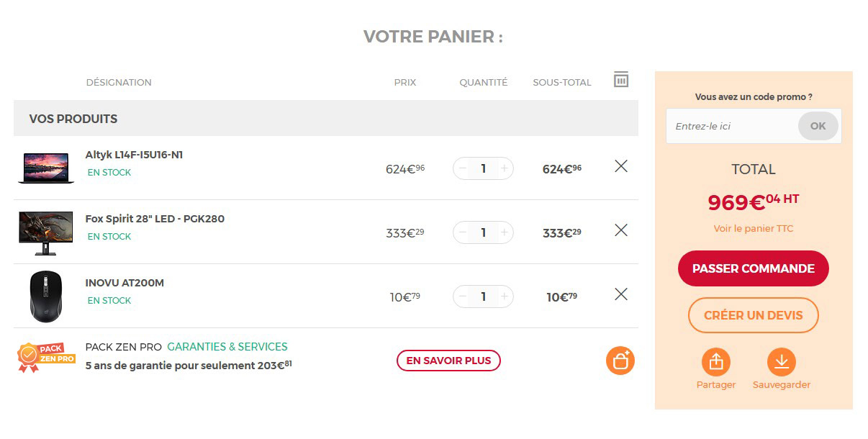This screenshot has width=868, height=439.
Task: Remove the Fox Spirit 28" LED monitor
Action: pos(621,230)
